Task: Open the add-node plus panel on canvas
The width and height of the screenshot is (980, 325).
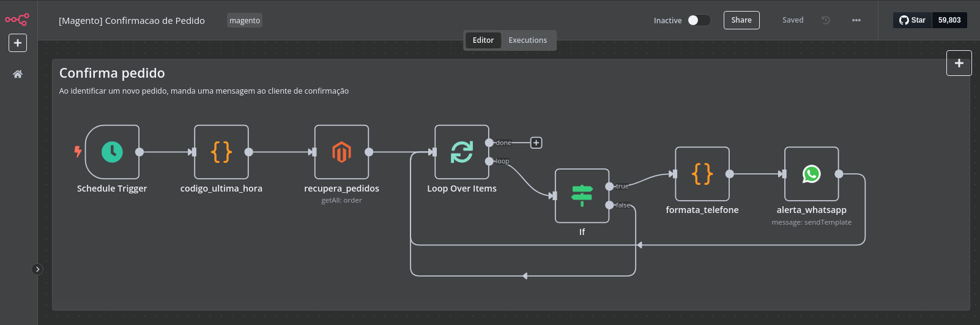Action: (x=959, y=63)
